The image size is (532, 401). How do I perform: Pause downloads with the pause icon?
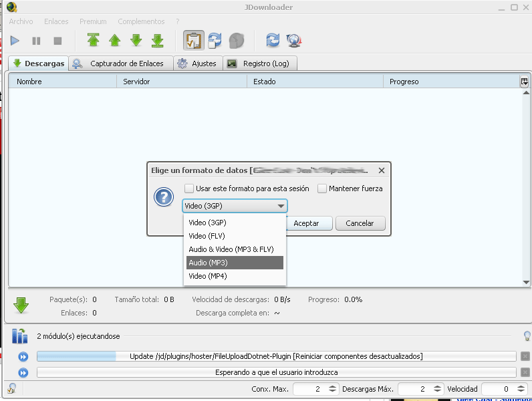36,41
